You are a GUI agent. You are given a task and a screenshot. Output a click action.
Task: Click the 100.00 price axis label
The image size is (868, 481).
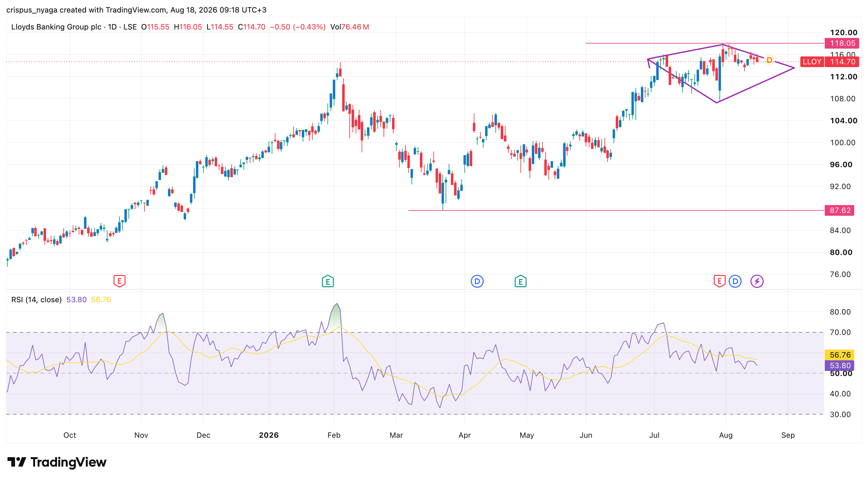(x=842, y=143)
